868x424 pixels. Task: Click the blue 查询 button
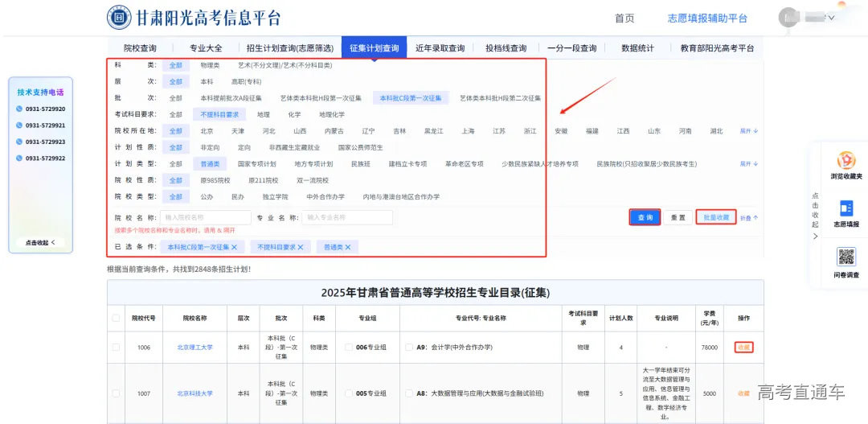(645, 217)
